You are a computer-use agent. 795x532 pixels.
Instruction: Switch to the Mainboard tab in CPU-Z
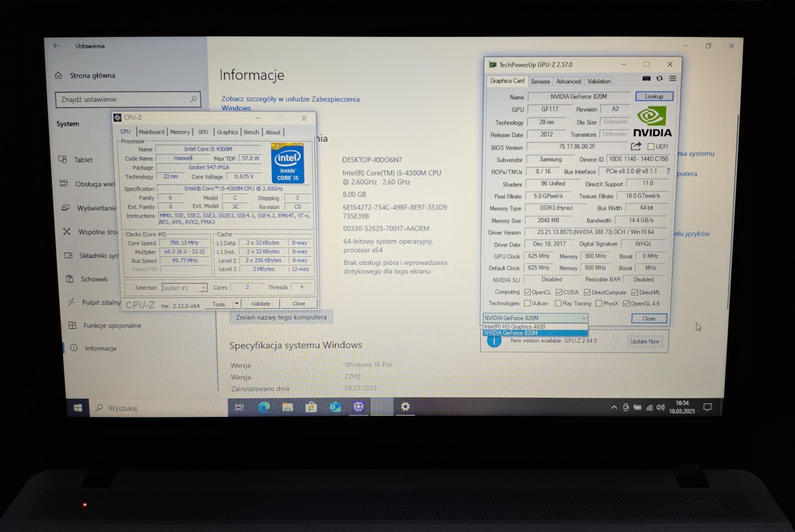tap(151, 132)
